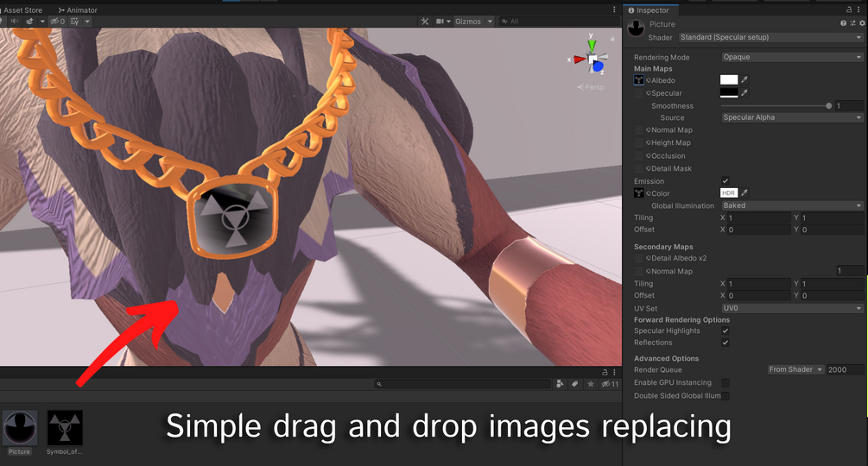Toggle the scene grid icon
Viewport: 868px width, 466px height.
pyautogui.click(x=74, y=21)
